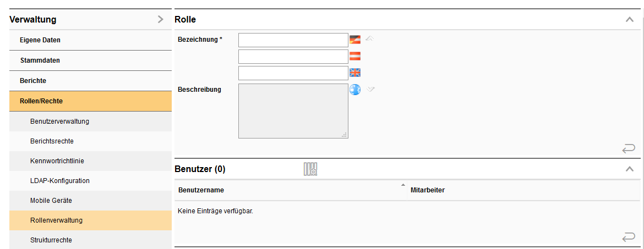Click the globe icon beside Beschreibung
644x249 pixels.
point(355,90)
